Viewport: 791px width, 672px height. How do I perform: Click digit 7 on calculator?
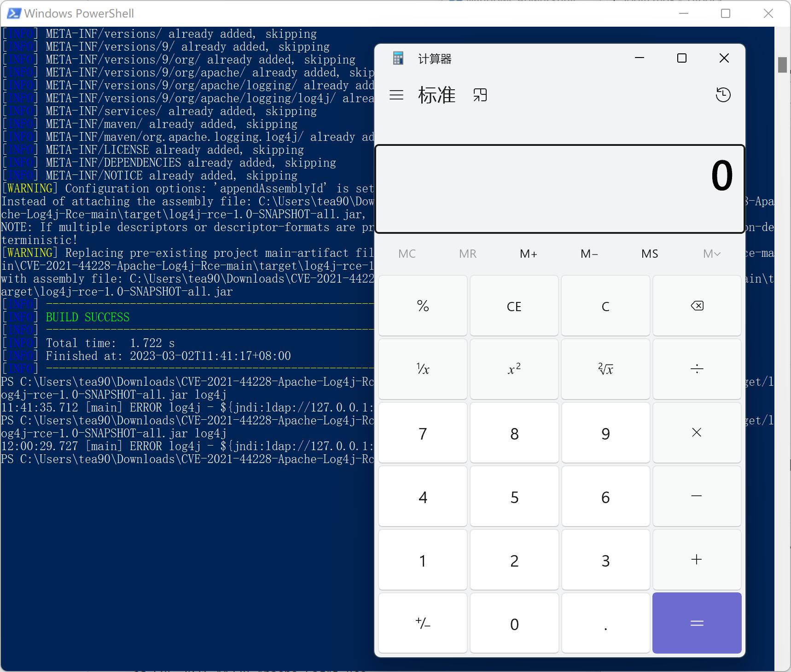coord(423,433)
